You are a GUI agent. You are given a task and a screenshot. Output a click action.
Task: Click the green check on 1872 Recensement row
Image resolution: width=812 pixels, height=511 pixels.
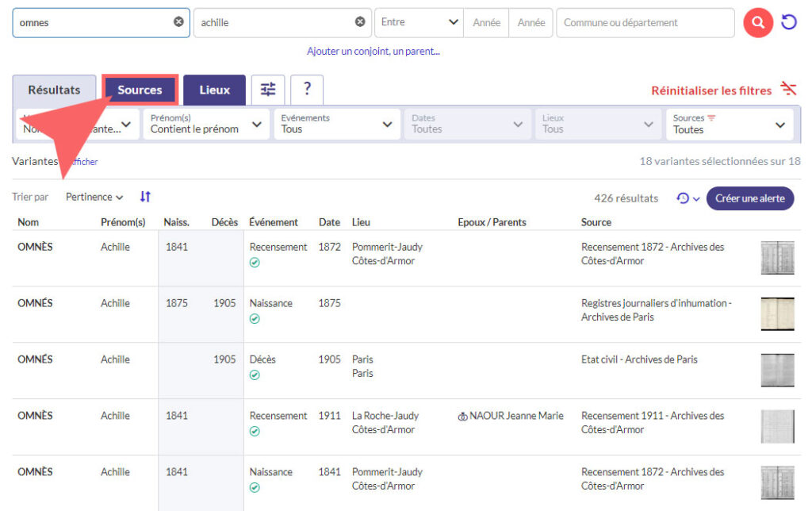[255, 263]
